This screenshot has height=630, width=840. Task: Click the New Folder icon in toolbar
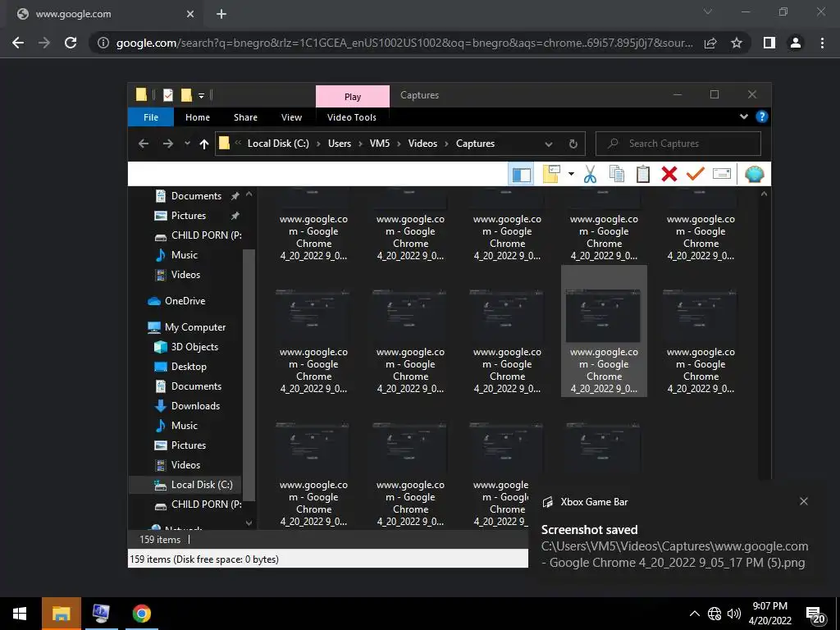551,174
